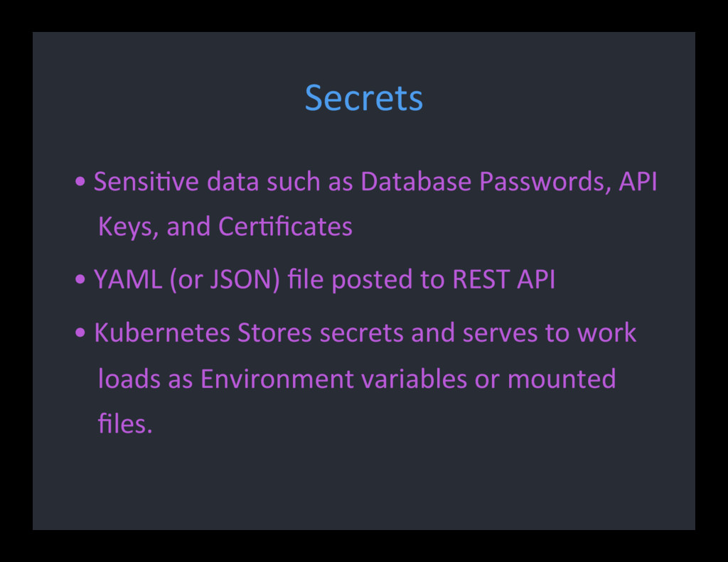Click the word mounted
Image resolution: width=728 pixels, height=562 pixels.
click(x=562, y=378)
